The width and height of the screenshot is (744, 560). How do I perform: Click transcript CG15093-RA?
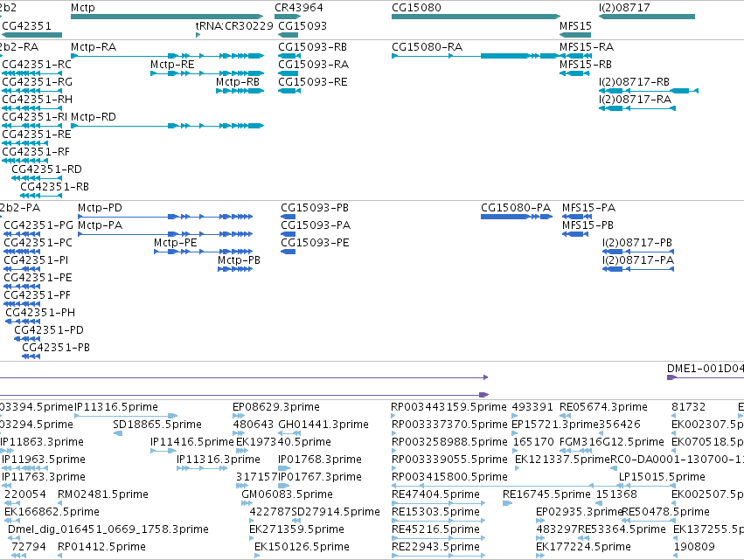314,65
